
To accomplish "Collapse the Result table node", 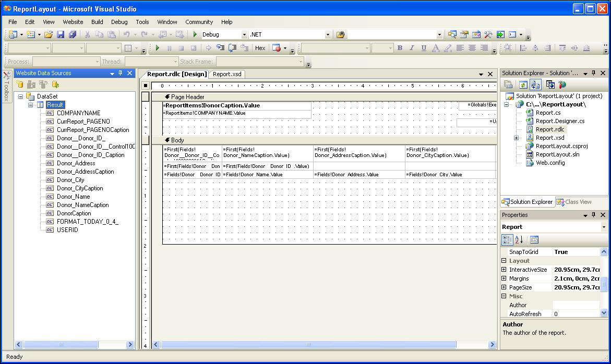I will (x=30, y=105).
